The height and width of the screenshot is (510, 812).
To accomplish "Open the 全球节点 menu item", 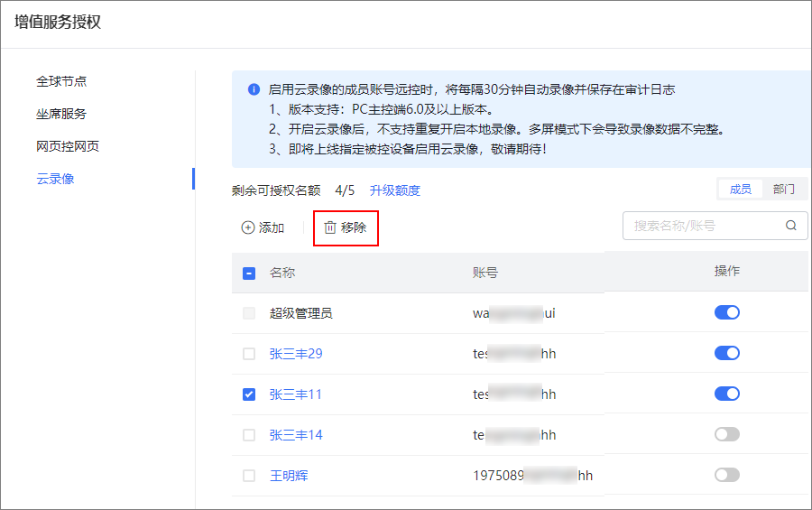I will pyautogui.click(x=61, y=81).
